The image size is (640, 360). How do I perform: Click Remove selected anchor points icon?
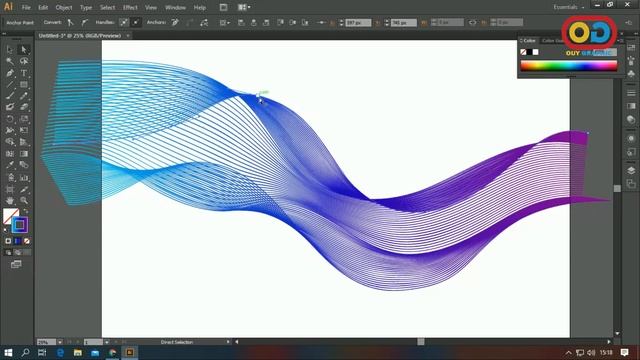tap(175, 22)
